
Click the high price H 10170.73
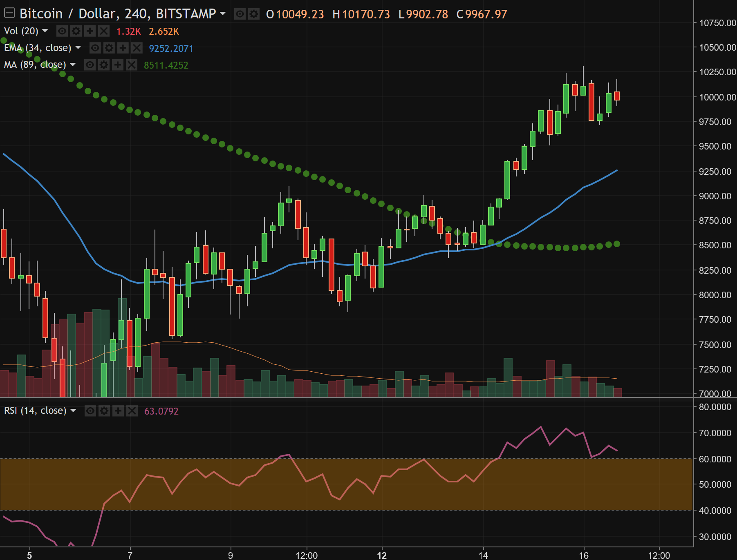(361, 14)
